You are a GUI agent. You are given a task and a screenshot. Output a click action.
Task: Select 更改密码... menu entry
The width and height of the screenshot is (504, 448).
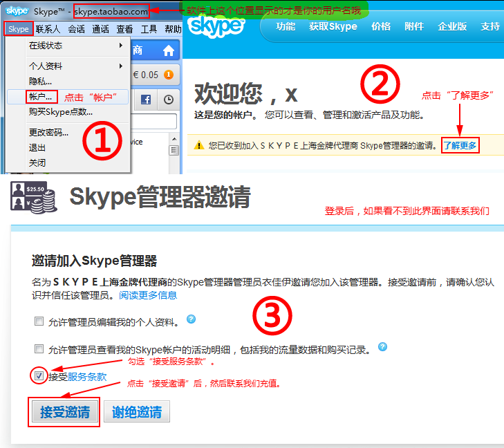click(x=68, y=133)
